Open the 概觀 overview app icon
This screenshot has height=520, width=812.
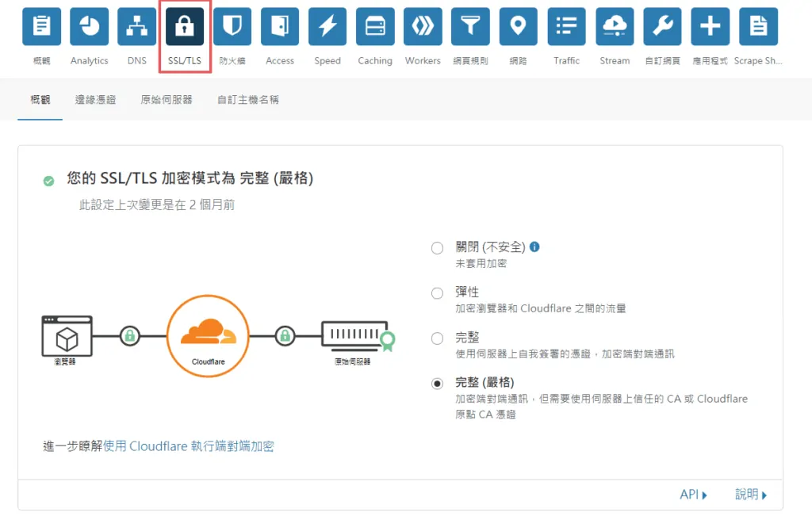pos(41,26)
